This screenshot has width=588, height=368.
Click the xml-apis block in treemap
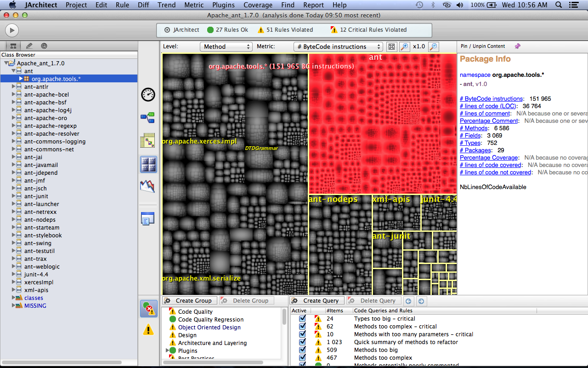coord(396,212)
